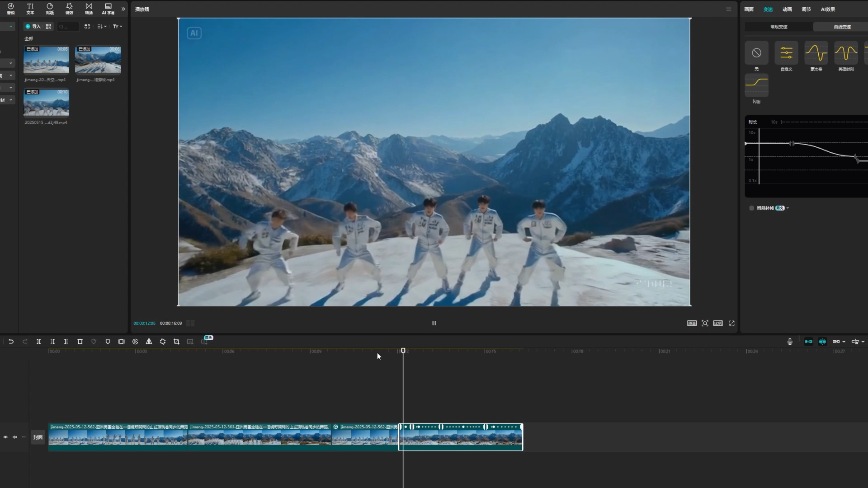Select the 蒙太奇 (Montage) speed curve preset
This screenshot has width=868, height=488.
click(x=816, y=53)
